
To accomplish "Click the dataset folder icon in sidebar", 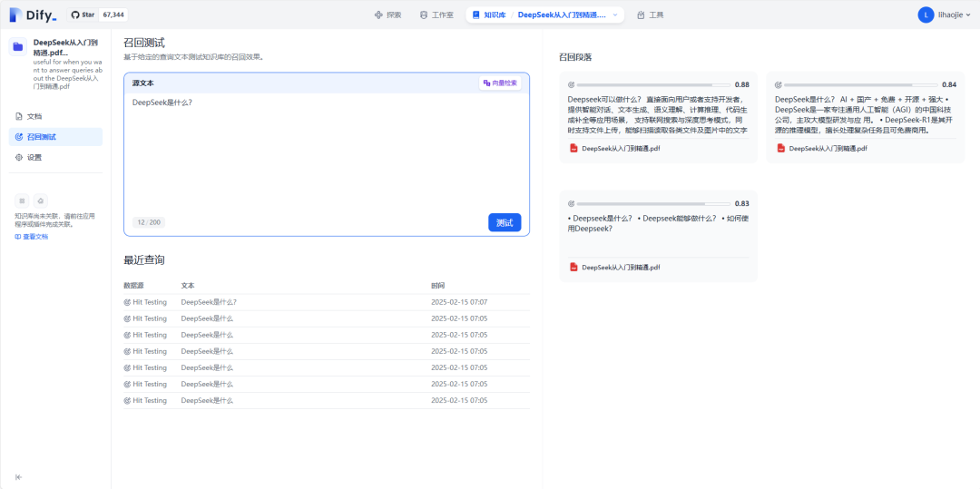I will click(x=17, y=46).
